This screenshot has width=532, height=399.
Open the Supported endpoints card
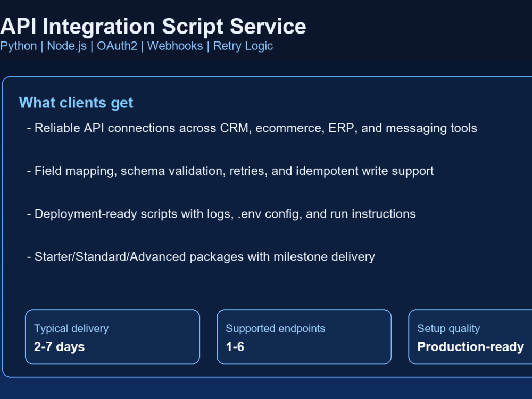(304, 337)
